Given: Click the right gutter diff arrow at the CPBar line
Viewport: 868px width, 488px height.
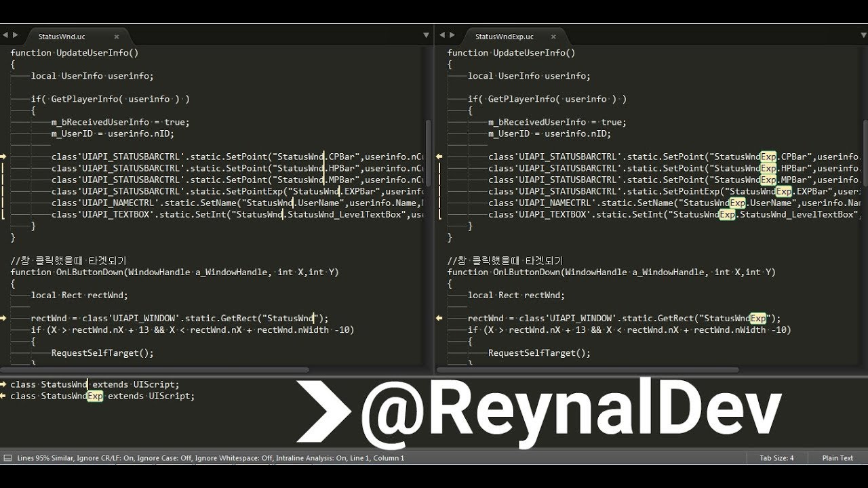Looking at the screenshot, I should (439, 157).
